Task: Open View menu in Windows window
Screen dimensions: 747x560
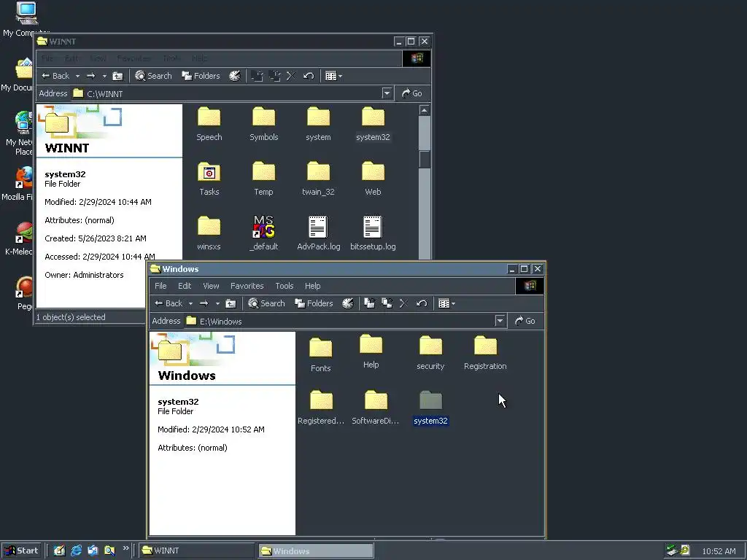Action: pyautogui.click(x=211, y=286)
